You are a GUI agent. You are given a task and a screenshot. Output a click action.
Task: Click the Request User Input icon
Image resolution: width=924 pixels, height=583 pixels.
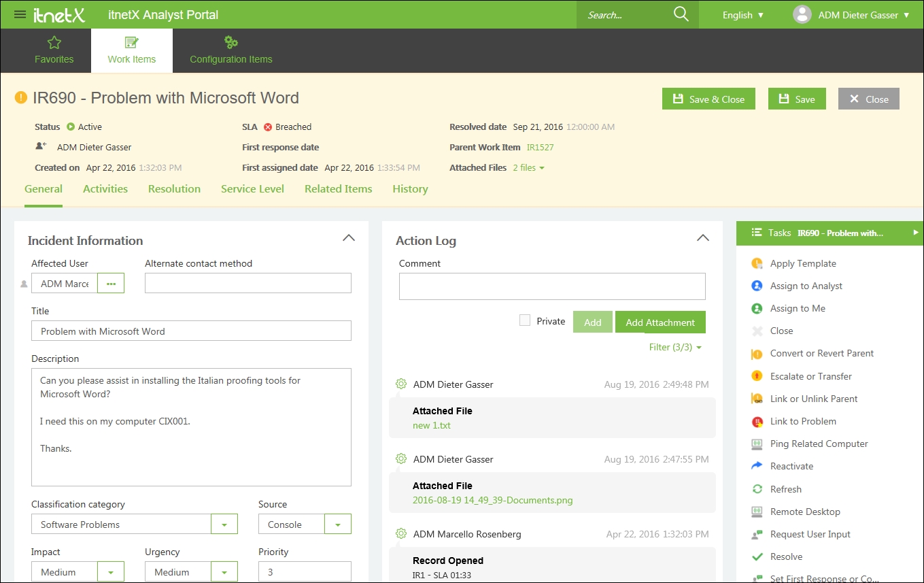(757, 534)
